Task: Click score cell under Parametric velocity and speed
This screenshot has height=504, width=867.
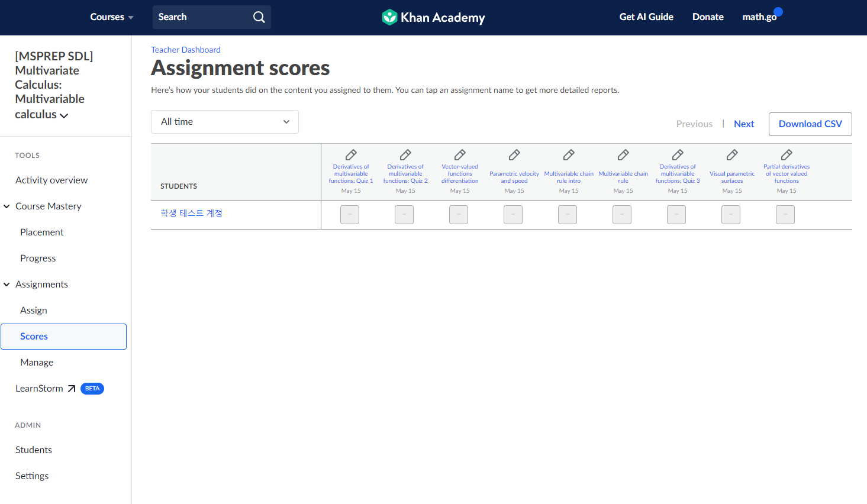Action: pos(513,215)
